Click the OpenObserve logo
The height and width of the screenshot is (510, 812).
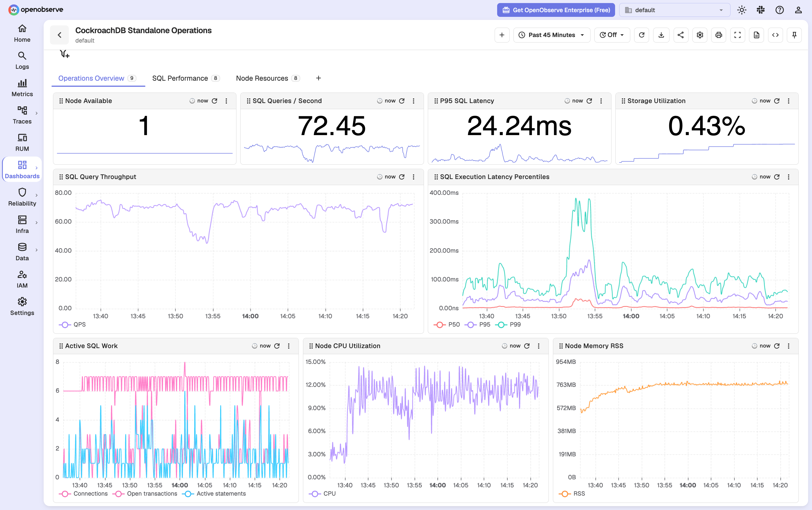36,9
